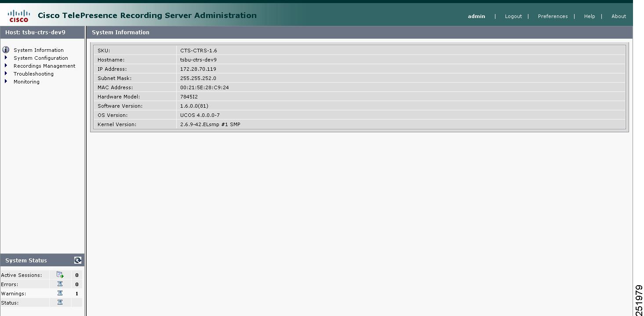
Task: Select the Hostname value in the table
Action: tap(198, 60)
